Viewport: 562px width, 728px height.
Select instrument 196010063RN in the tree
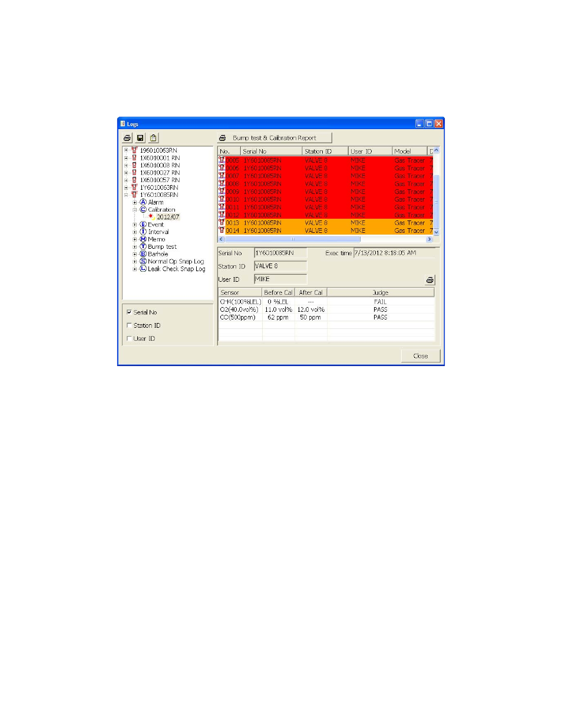point(158,150)
